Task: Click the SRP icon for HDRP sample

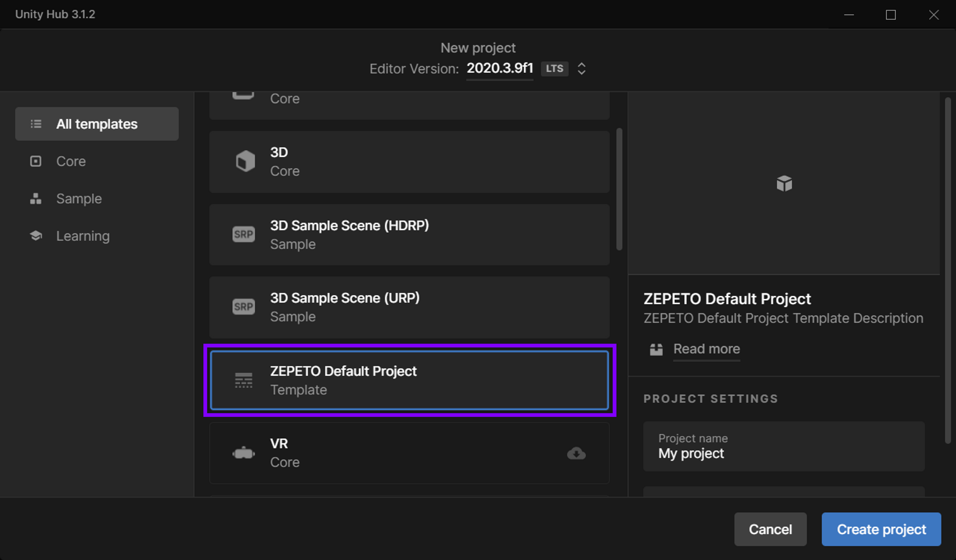Action: 243,234
